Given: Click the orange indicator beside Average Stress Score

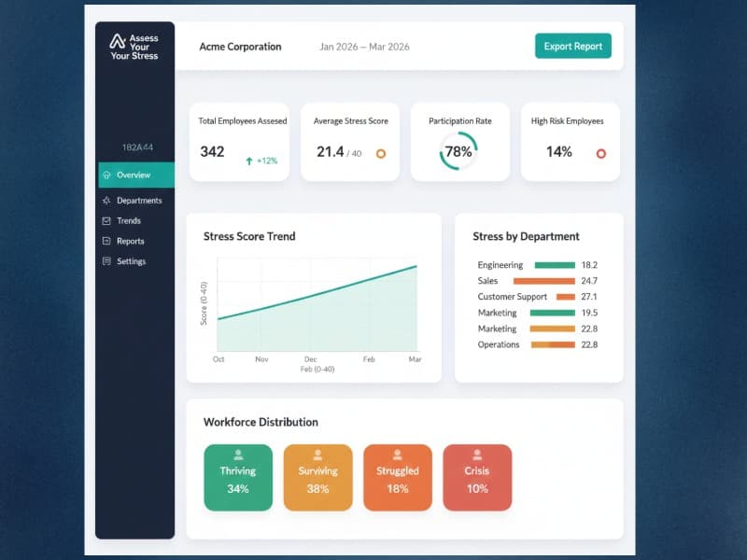Looking at the screenshot, I should 379,153.
